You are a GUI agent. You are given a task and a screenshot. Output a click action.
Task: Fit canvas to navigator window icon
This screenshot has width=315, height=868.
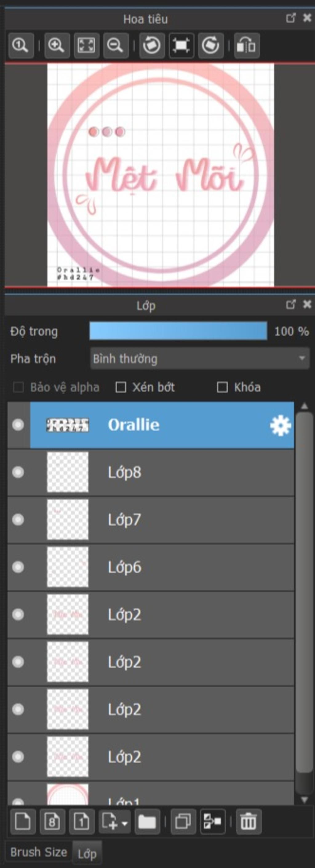pos(86,46)
